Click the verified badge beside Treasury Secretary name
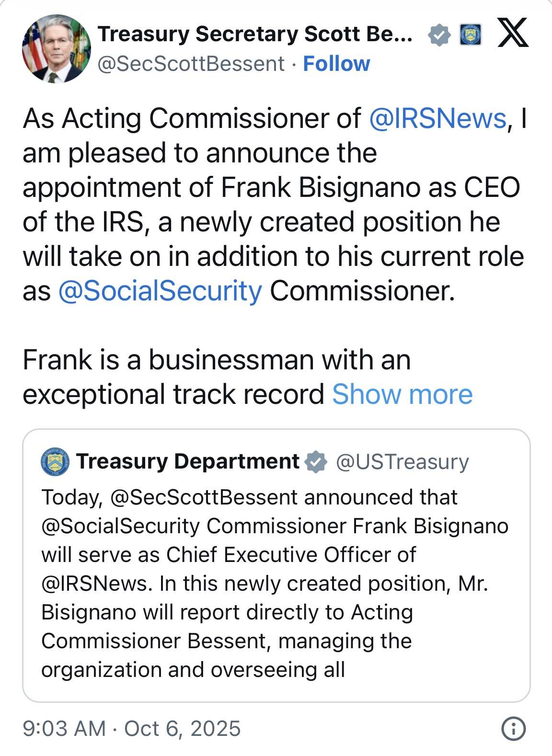This screenshot has width=552, height=756. 439,35
